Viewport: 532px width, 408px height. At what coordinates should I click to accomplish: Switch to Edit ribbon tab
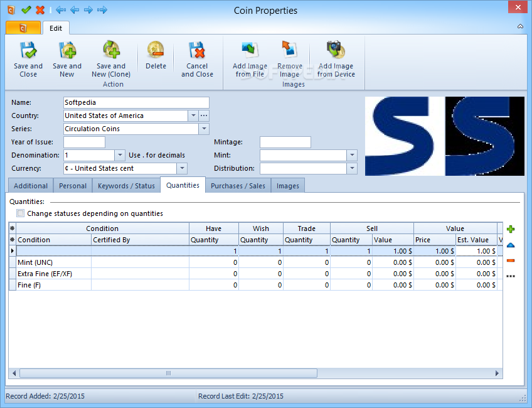(x=56, y=28)
